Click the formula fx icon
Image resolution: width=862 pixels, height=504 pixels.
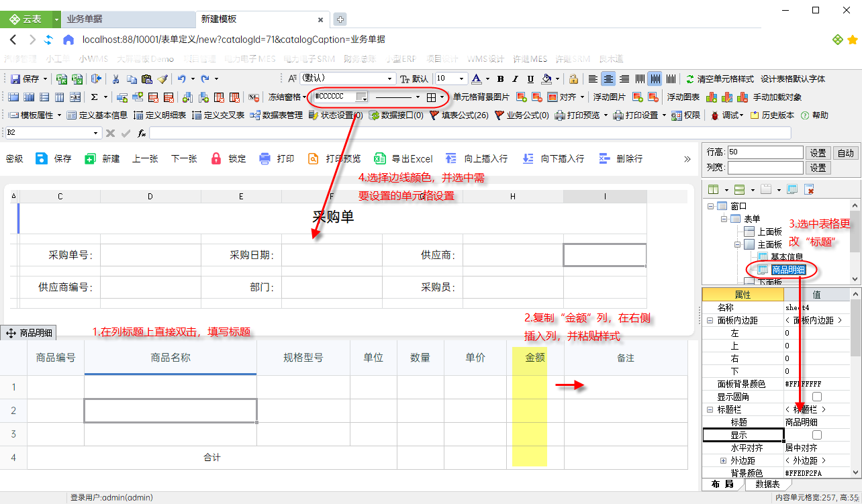(x=142, y=133)
